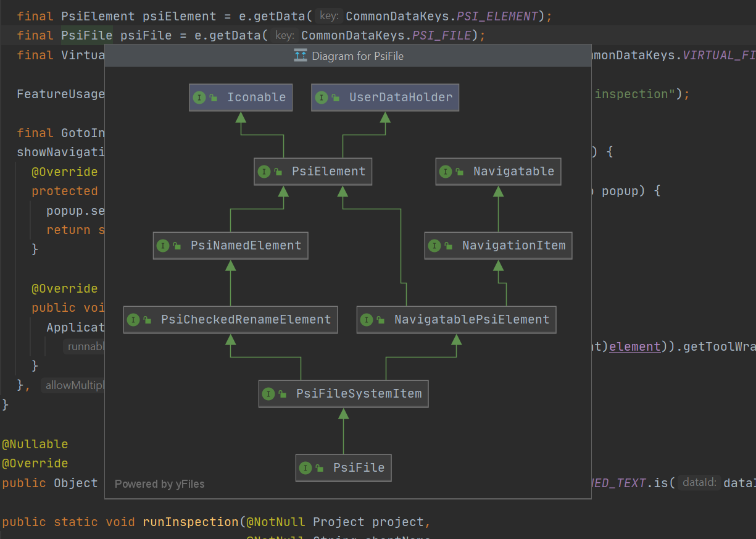Click the public lock icon on Navigatable node
This screenshot has height=539, width=756.
click(x=459, y=172)
